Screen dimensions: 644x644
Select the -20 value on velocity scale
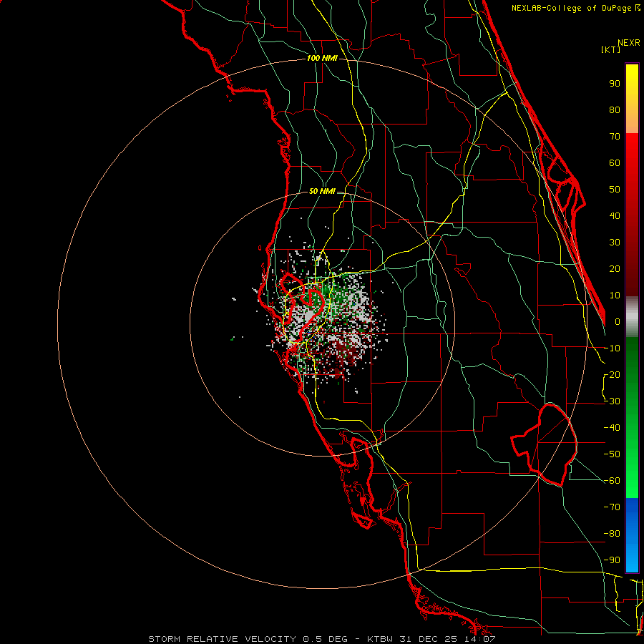(612, 375)
